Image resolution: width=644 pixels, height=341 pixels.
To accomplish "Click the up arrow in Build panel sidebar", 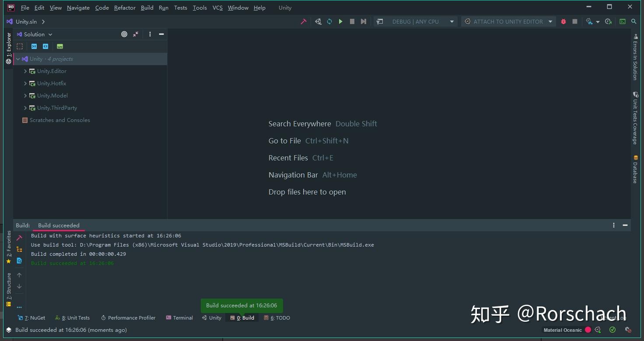I will pyautogui.click(x=19, y=275).
